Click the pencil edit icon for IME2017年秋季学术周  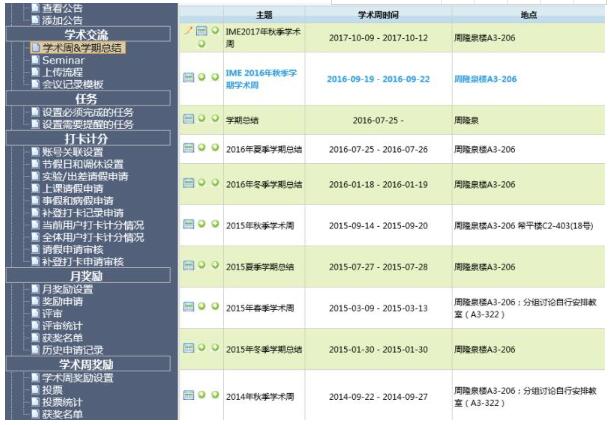(187, 32)
